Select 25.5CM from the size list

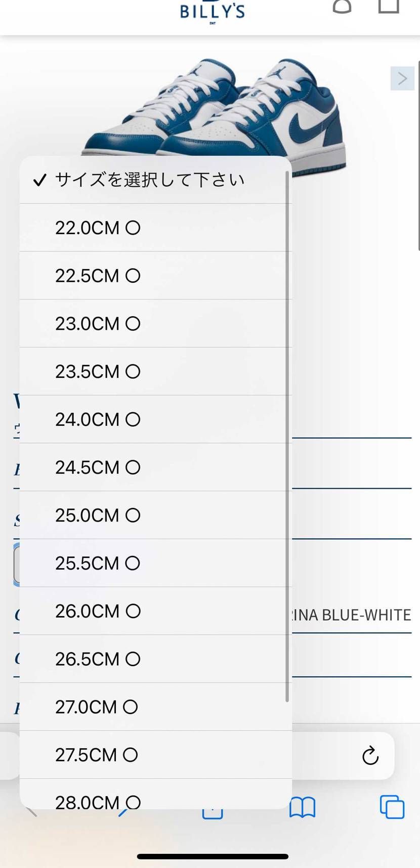click(156, 563)
